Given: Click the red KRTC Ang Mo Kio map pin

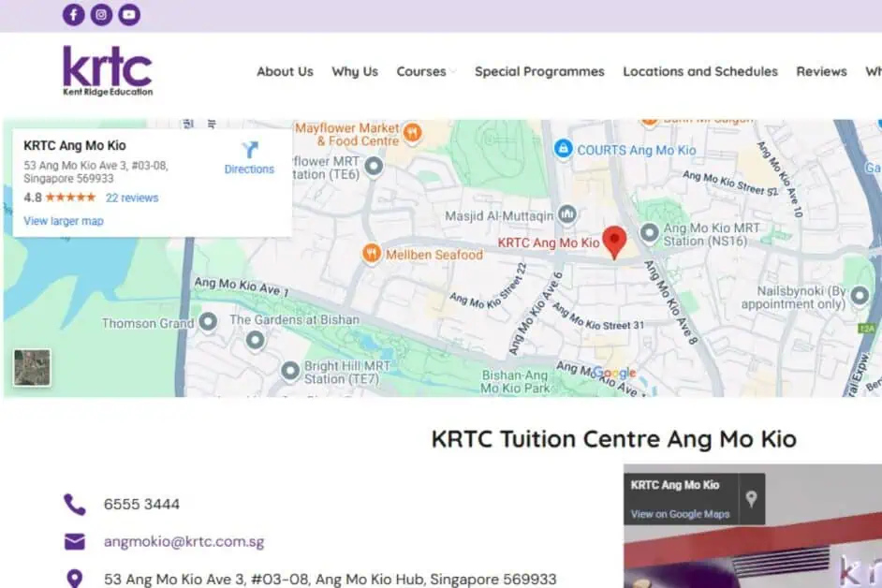Looking at the screenshot, I should click(x=614, y=243).
